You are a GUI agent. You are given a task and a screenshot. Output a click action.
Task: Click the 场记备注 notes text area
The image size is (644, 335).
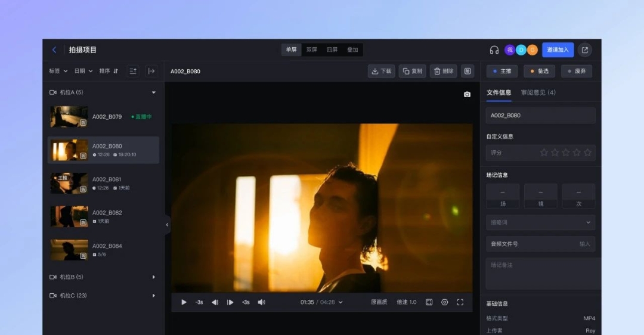(x=543, y=274)
